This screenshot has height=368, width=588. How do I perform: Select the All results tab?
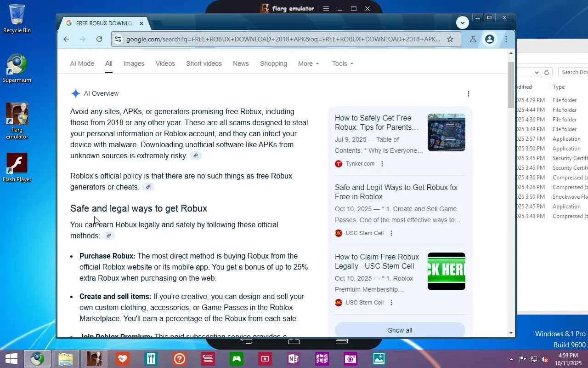pos(109,63)
